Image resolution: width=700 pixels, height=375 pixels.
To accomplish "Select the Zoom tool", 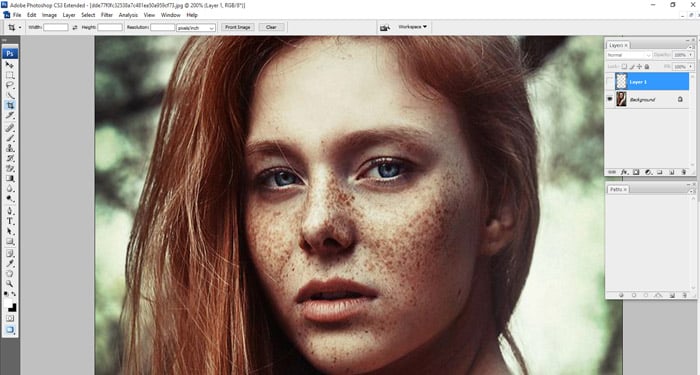I will click(9, 283).
